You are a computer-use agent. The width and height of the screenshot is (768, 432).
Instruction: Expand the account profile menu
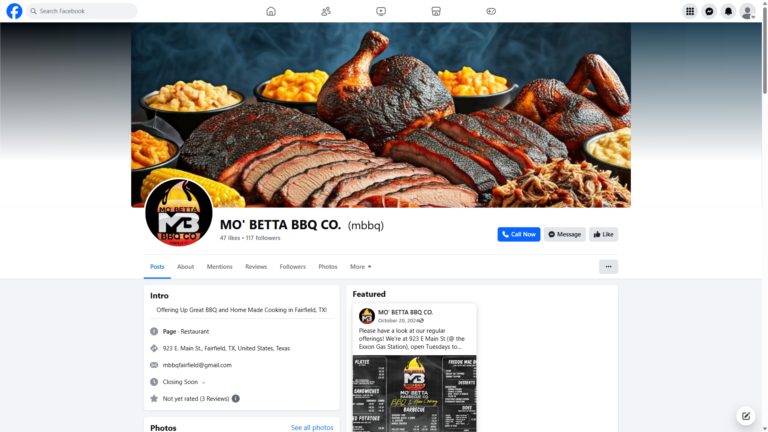[747, 11]
